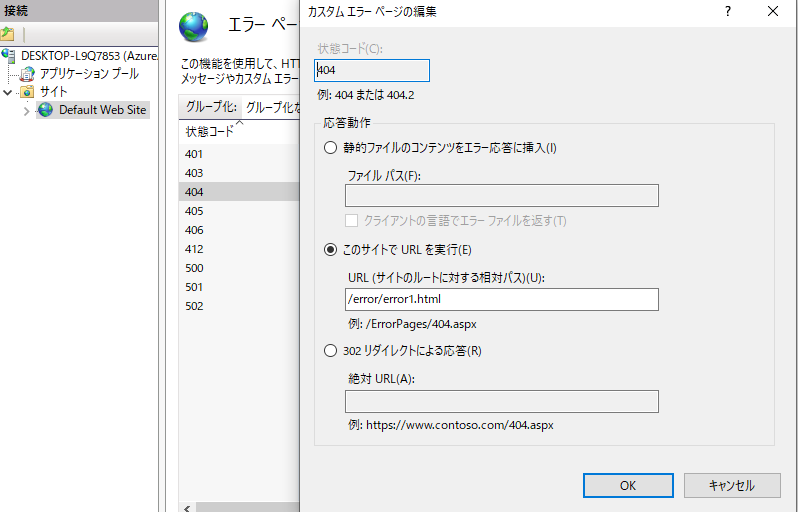The image size is (798, 512).
Task: Click the ファイル パス input field
Action: pos(502,195)
